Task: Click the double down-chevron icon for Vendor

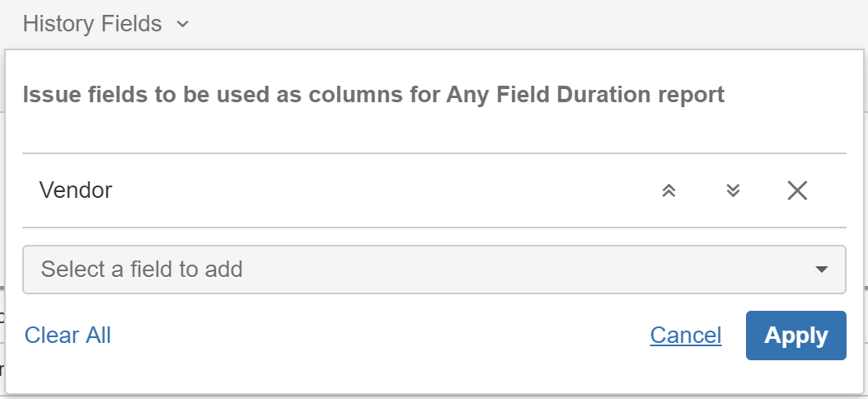Action: (733, 191)
